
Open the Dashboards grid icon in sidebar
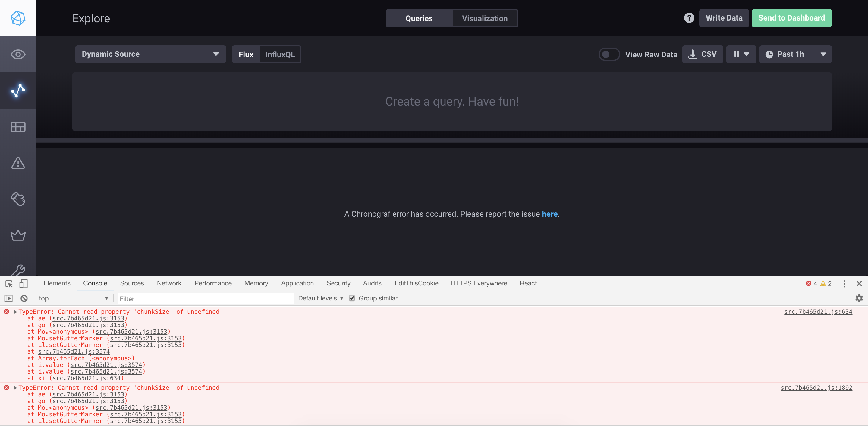coord(18,126)
